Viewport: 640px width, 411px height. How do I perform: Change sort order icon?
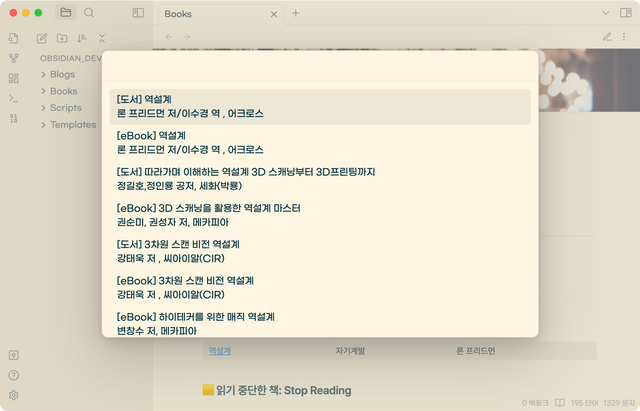coord(82,38)
